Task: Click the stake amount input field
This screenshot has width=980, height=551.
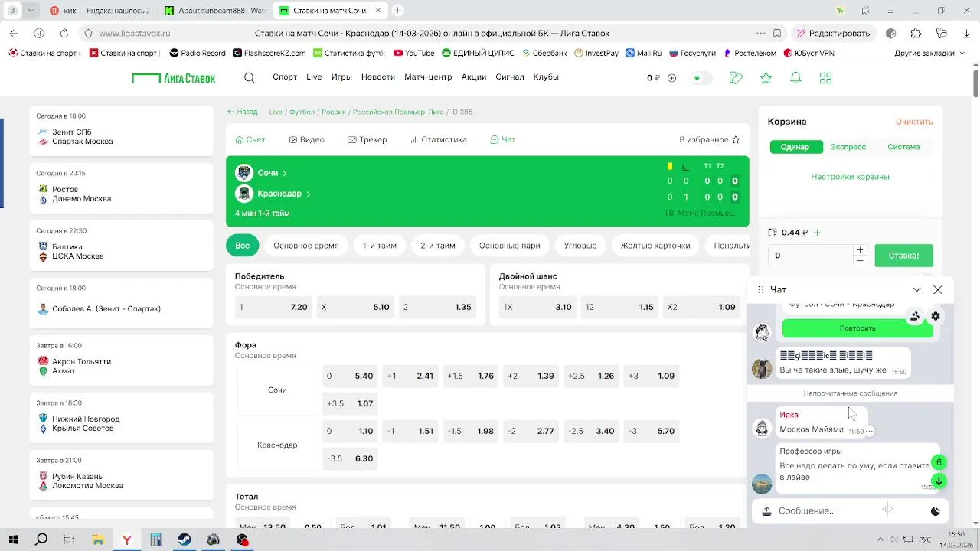Action: point(810,256)
